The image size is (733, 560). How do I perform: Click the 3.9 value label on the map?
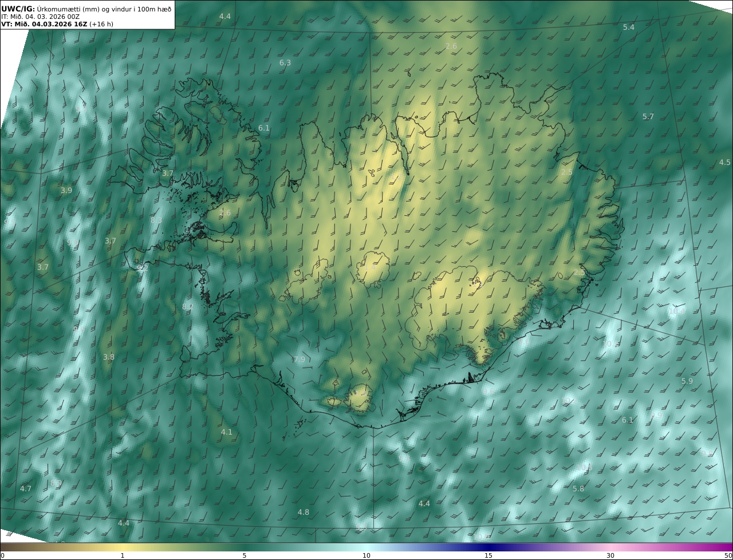66,191
